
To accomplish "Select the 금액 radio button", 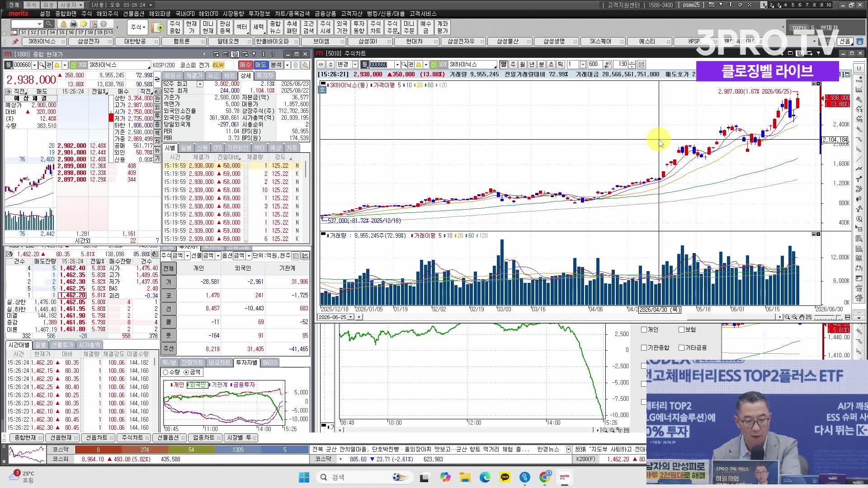I will pyautogui.click(x=186, y=372).
